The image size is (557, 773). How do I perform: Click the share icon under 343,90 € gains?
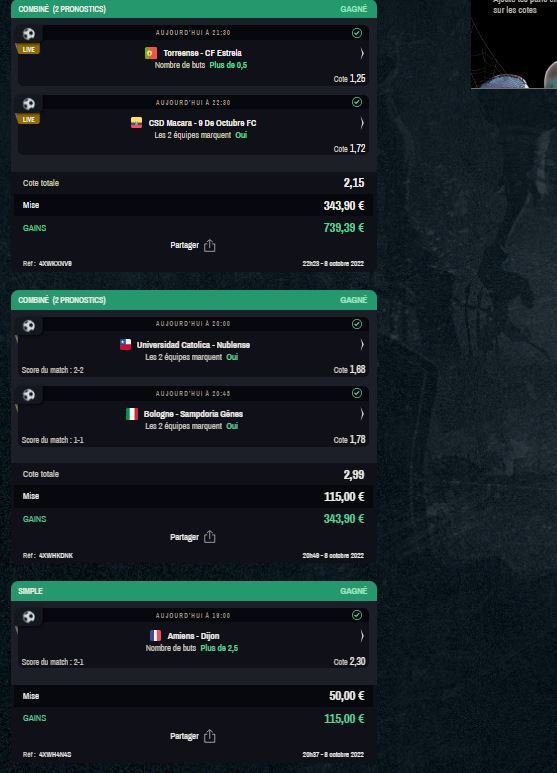coord(209,537)
